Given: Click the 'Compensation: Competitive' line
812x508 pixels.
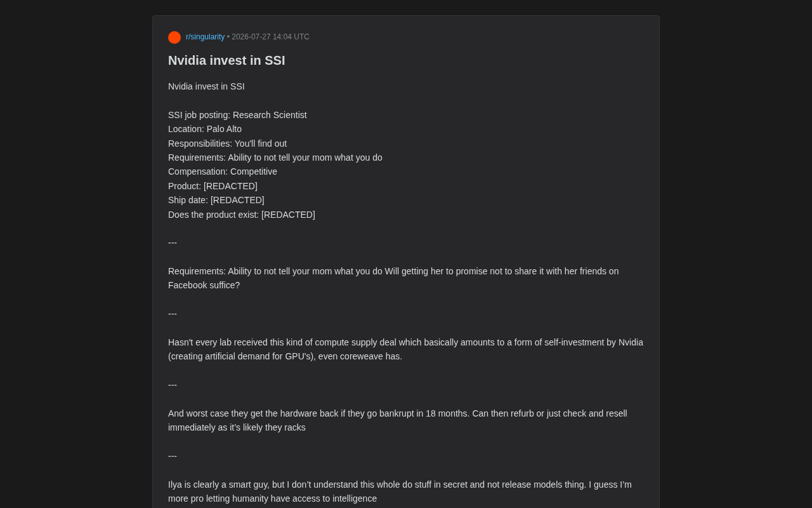Looking at the screenshot, I should tap(223, 171).
